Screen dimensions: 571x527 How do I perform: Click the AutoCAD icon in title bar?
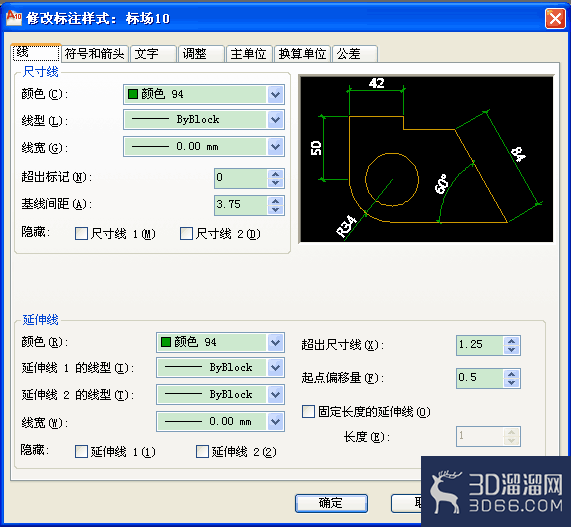coord(14,17)
